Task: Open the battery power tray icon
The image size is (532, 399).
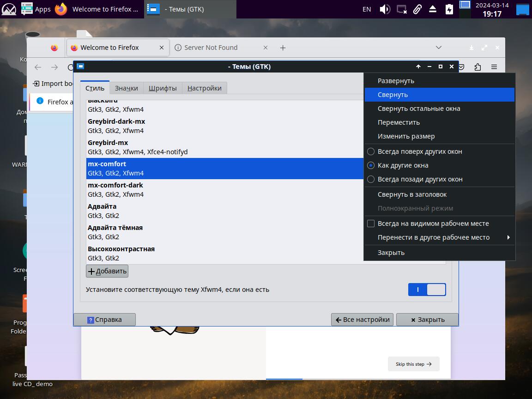Action: [x=449, y=9]
